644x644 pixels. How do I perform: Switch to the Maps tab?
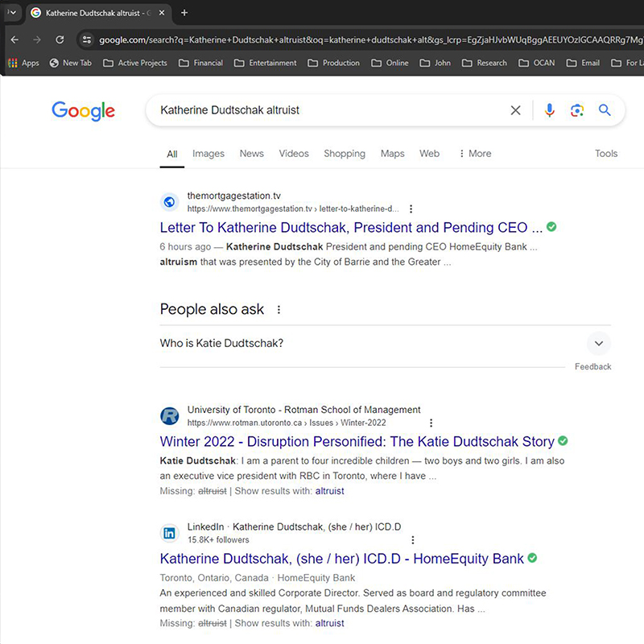pyautogui.click(x=392, y=154)
